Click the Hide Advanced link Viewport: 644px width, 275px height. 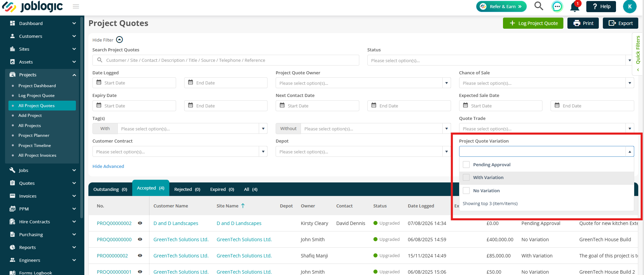pos(108,166)
